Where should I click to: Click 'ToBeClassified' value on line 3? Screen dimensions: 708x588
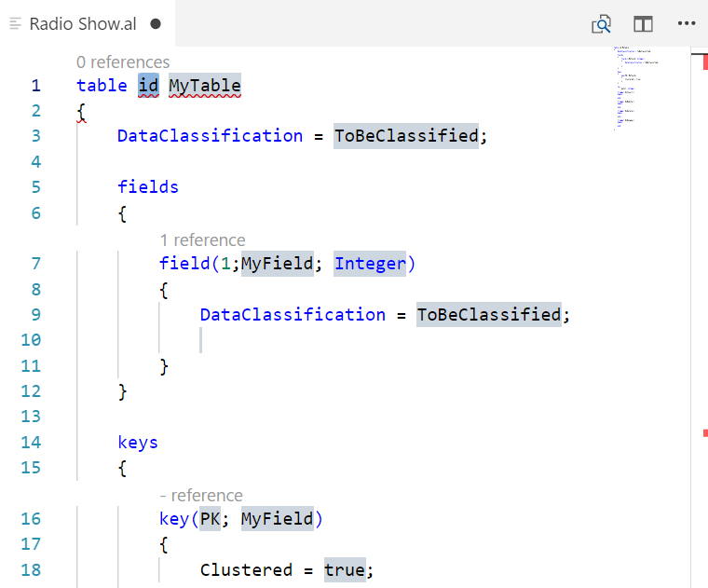406,136
